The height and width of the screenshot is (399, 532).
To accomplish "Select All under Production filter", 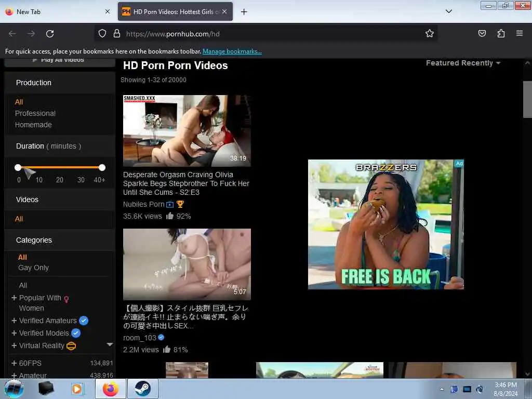I will click(19, 102).
